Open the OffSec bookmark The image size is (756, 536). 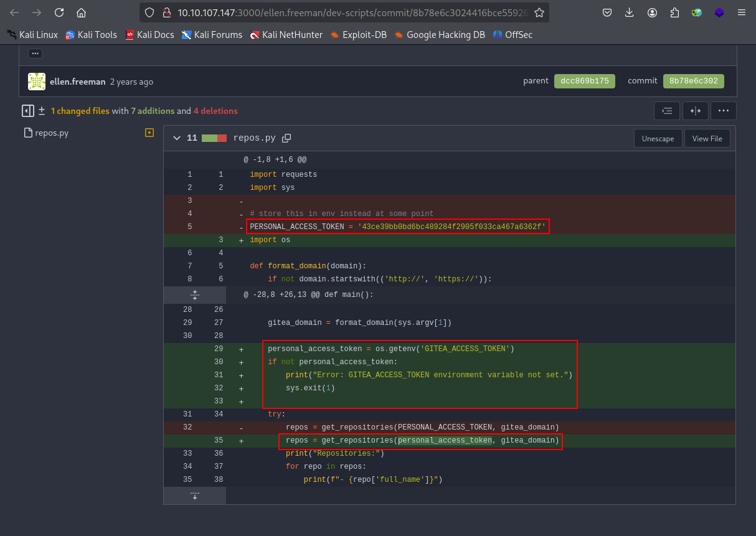coord(513,35)
